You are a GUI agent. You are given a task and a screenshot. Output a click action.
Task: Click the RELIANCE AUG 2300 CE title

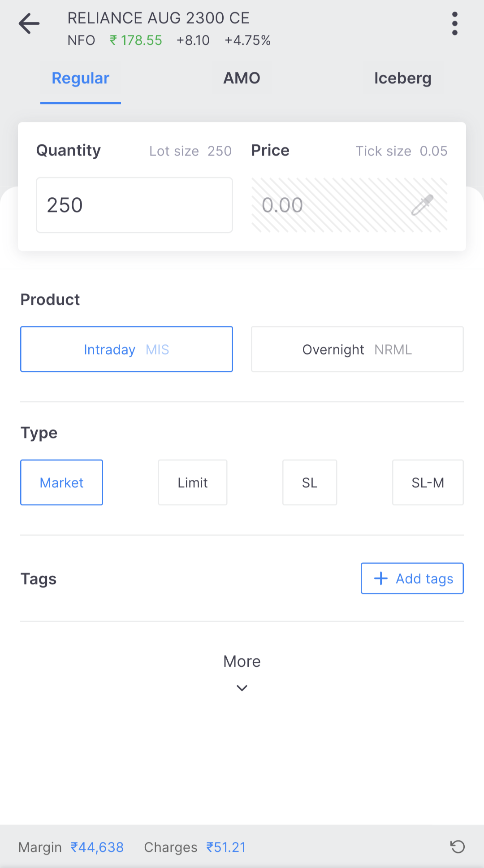click(159, 18)
